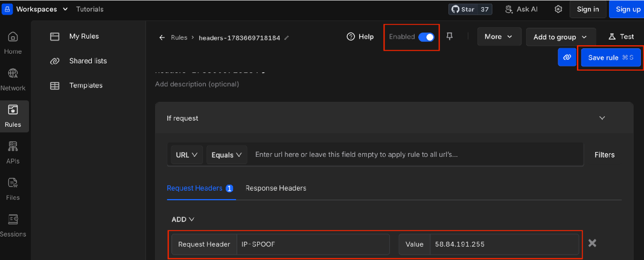Viewport: 644px width, 260px height.
Task: Click the rule name headers-1783669718184
Action: [x=240, y=38]
